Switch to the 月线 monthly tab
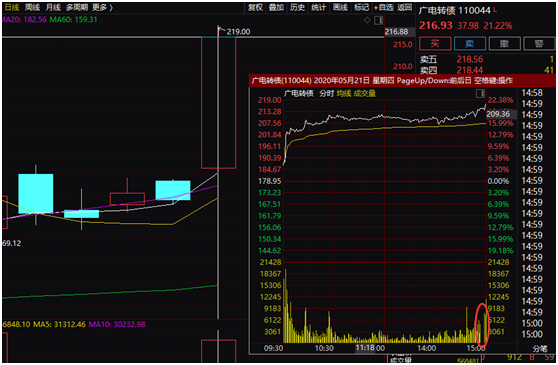This screenshot has width=558, height=365. pyautogui.click(x=53, y=7)
